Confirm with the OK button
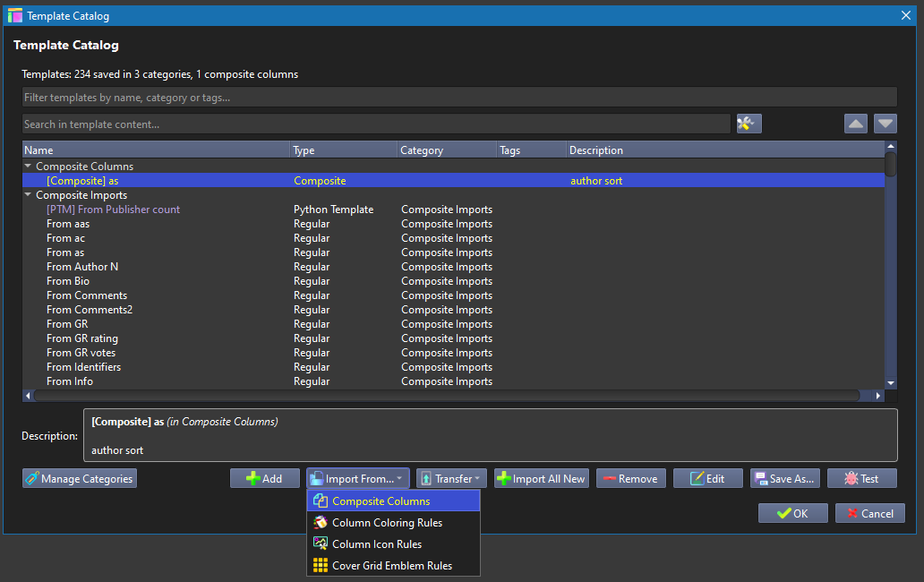Screen dimensions: 924x582 pos(793,513)
